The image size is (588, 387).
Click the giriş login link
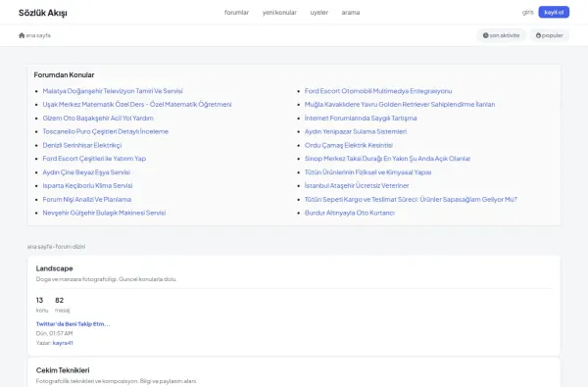click(527, 12)
